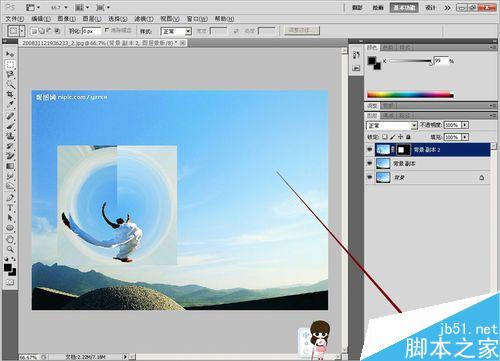Select the layer mask thumbnail of 背景 副本 2
500x361 pixels.
[403, 150]
